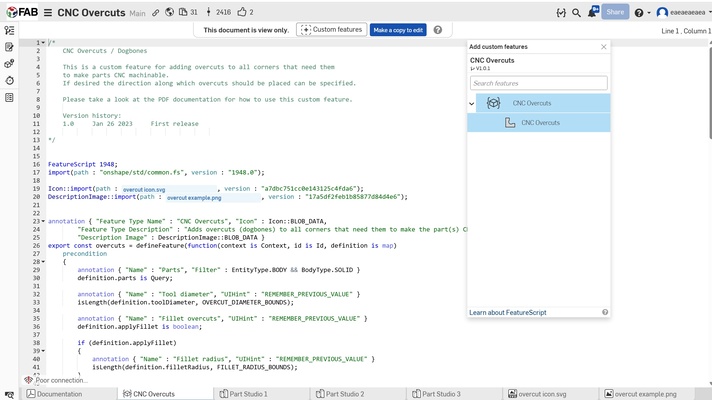Screen dimensions: 712x400
Task: Open the Learn about FeatureScript link
Action: coord(508,313)
